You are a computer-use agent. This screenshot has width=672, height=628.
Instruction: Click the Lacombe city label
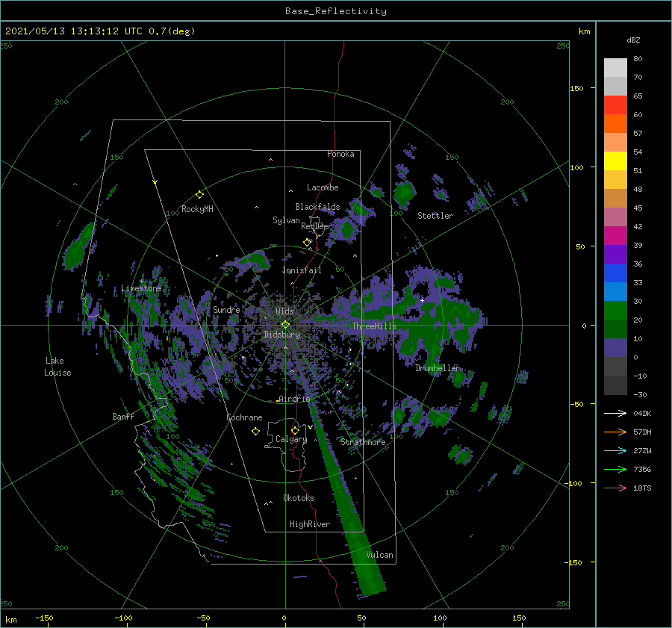[x=323, y=187]
